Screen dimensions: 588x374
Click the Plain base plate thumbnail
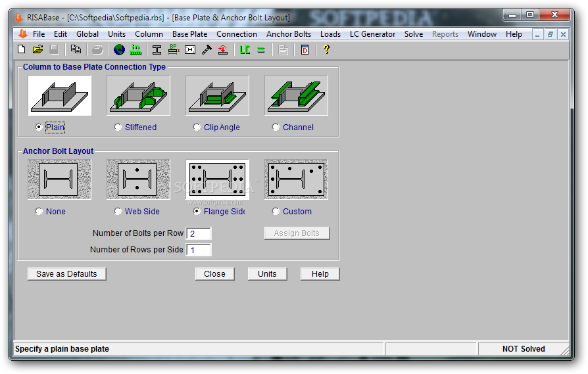(x=59, y=95)
